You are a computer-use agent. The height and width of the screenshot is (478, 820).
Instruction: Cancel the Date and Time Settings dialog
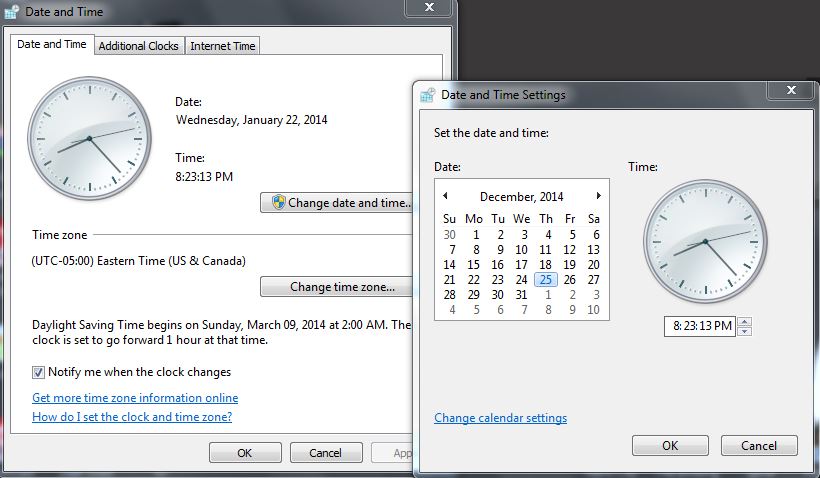coord(759,446)
